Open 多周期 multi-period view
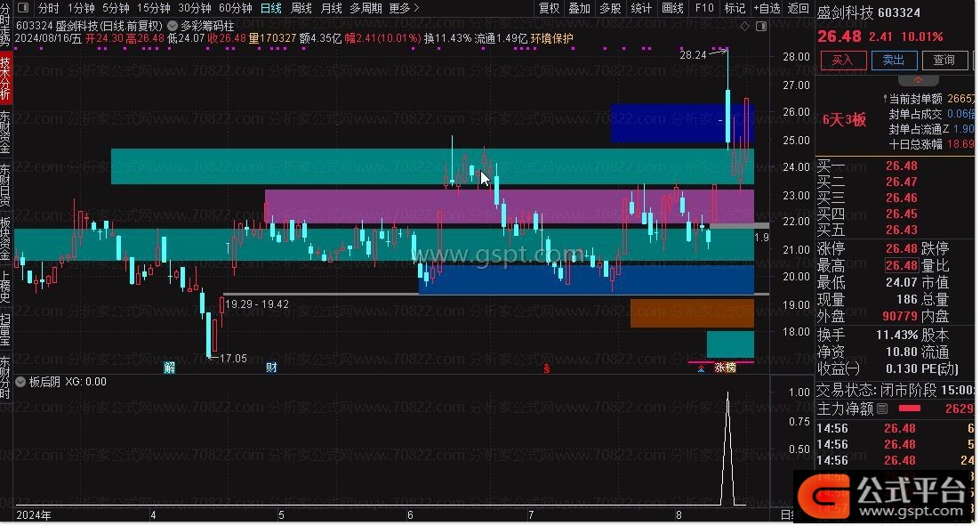The width and height of the screenshot is (980, 526). (x=365, y=8)
